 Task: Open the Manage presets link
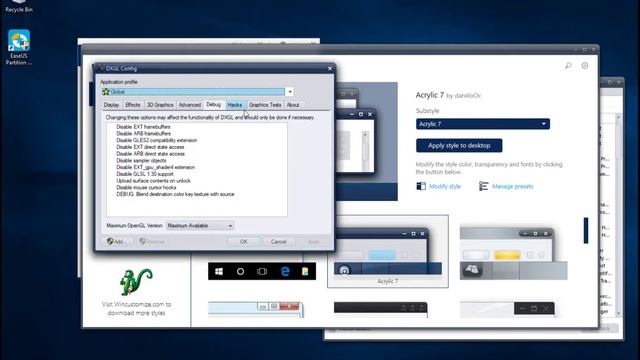(x=512, y=187)
